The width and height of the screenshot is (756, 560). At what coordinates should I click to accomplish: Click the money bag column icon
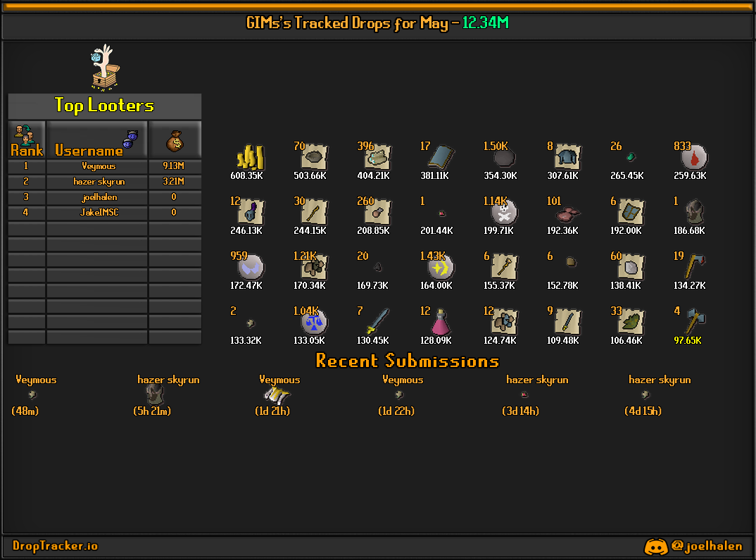[175, 141]
